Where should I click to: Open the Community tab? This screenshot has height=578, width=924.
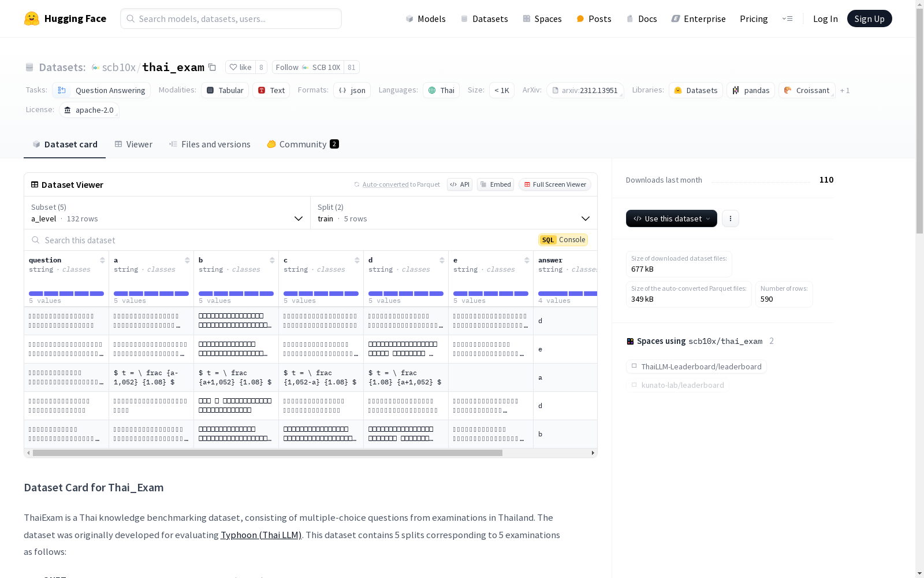(x=303, y=144)
